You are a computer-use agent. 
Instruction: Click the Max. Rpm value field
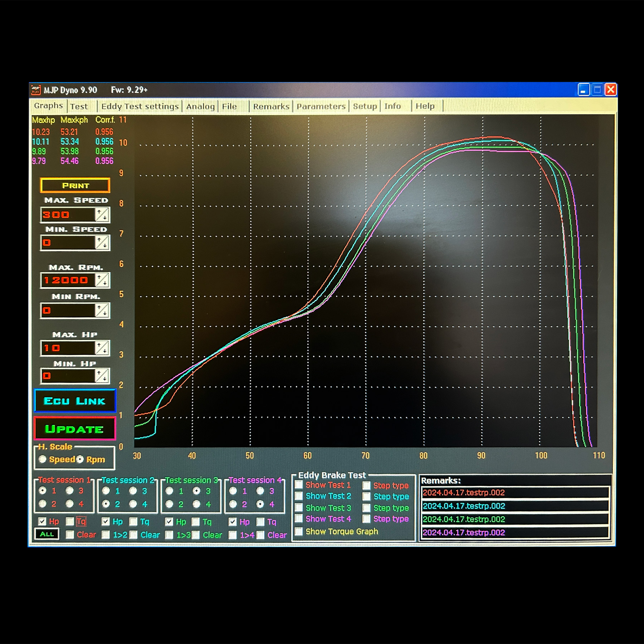68,280
